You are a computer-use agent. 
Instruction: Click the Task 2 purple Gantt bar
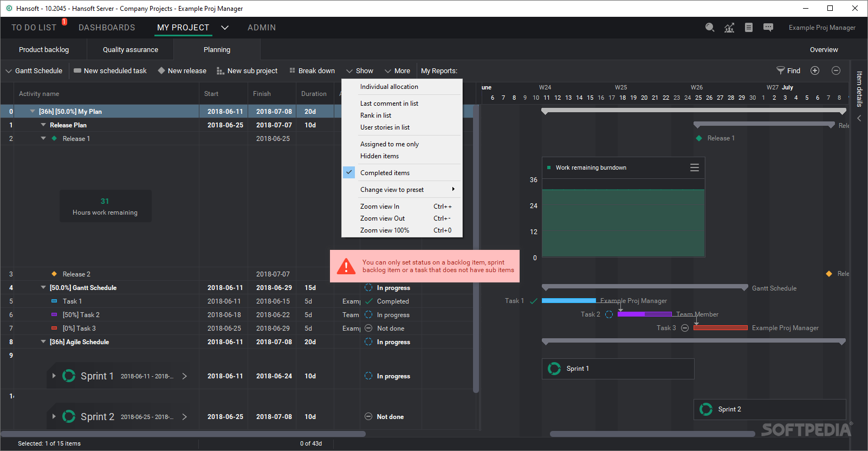[645, 314]
